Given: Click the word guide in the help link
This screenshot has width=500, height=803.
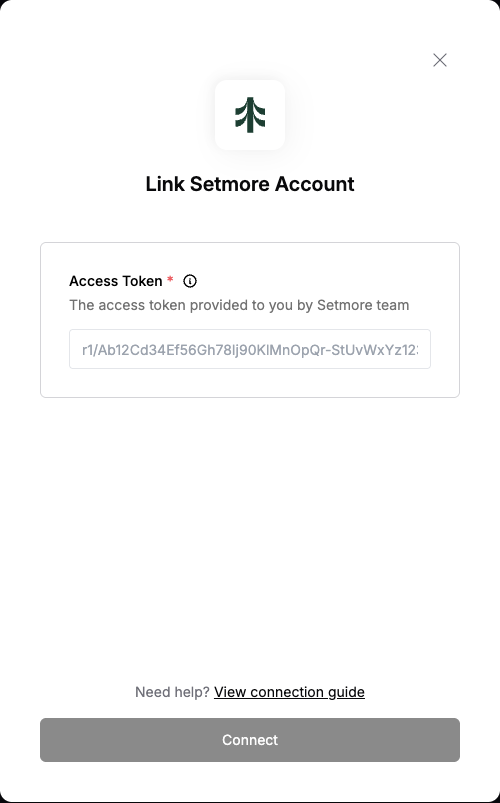Looking at the screenshot, I should 346,692.
